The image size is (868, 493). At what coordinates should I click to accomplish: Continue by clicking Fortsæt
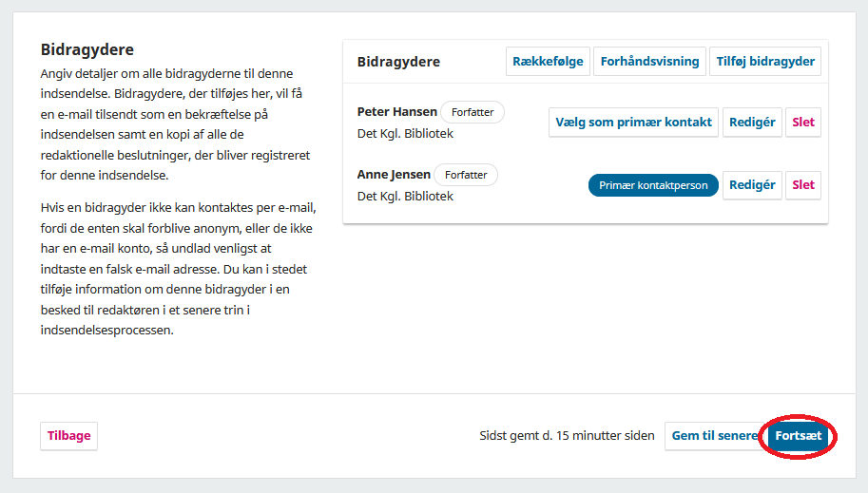(x=799, y=436)
